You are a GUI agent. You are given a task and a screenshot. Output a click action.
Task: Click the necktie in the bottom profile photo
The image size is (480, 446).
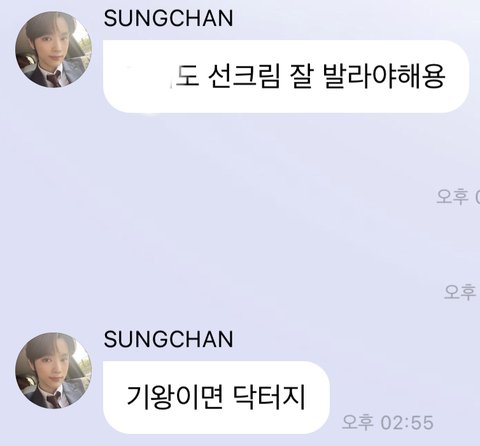coord(54,400)
